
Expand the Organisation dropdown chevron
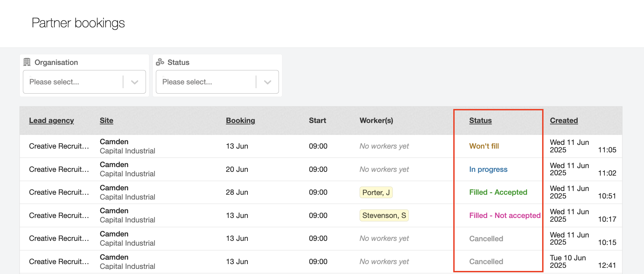point(135,82)
